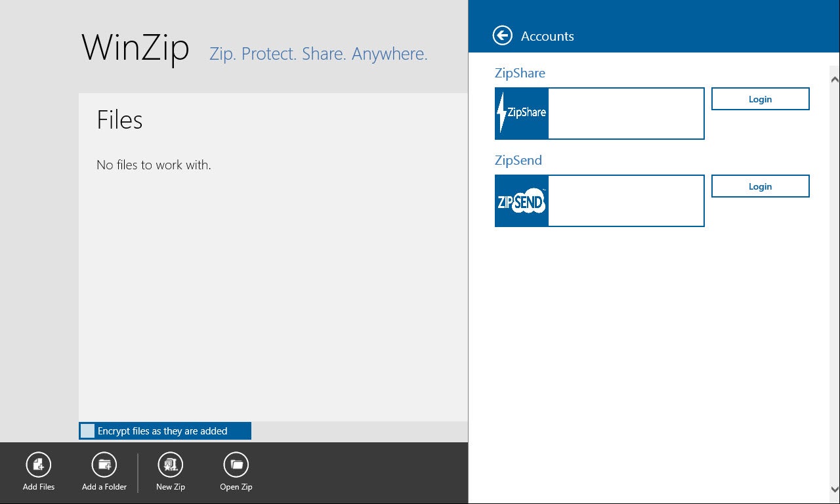Log in to the ZipShare account

[761, 99]
